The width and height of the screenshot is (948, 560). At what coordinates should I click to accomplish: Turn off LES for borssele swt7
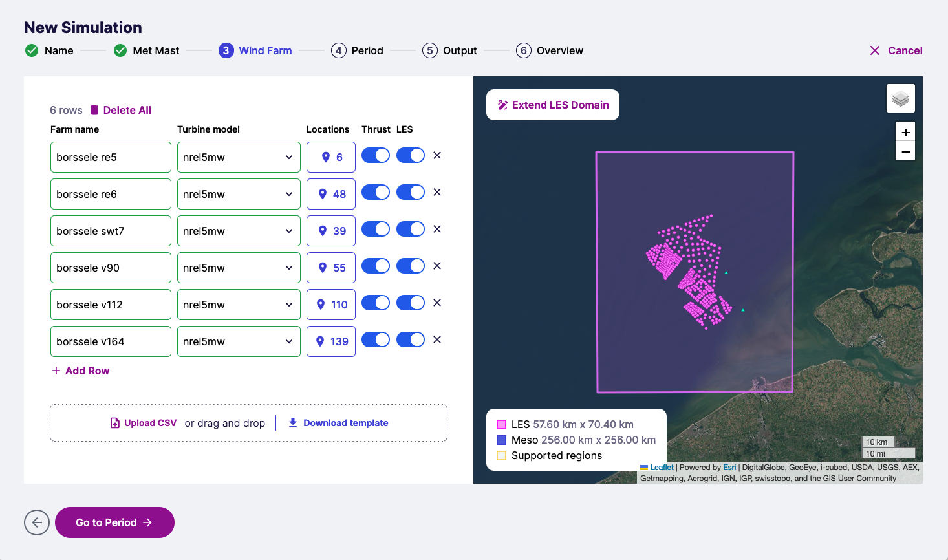pyautogui.click(x=410, y=229)
